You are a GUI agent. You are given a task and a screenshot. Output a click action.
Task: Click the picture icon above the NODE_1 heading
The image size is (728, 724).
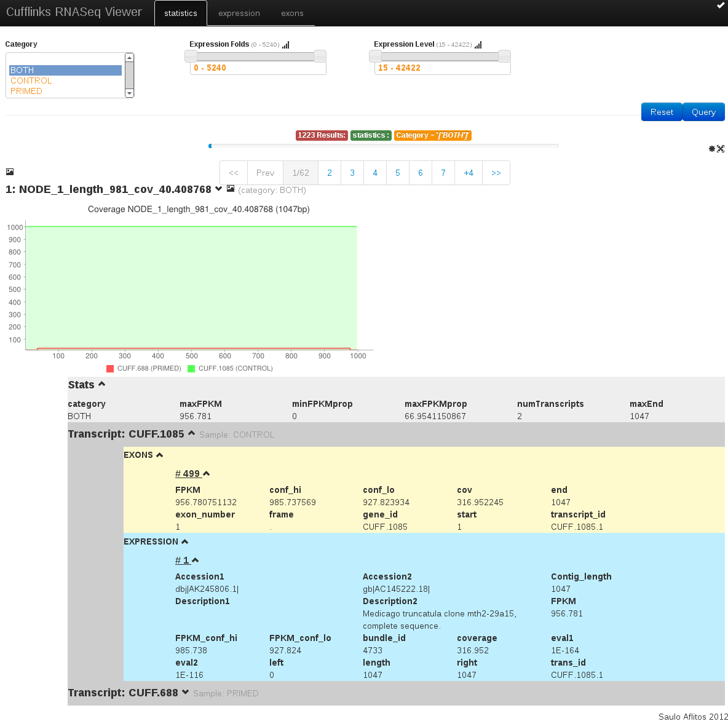10,171
